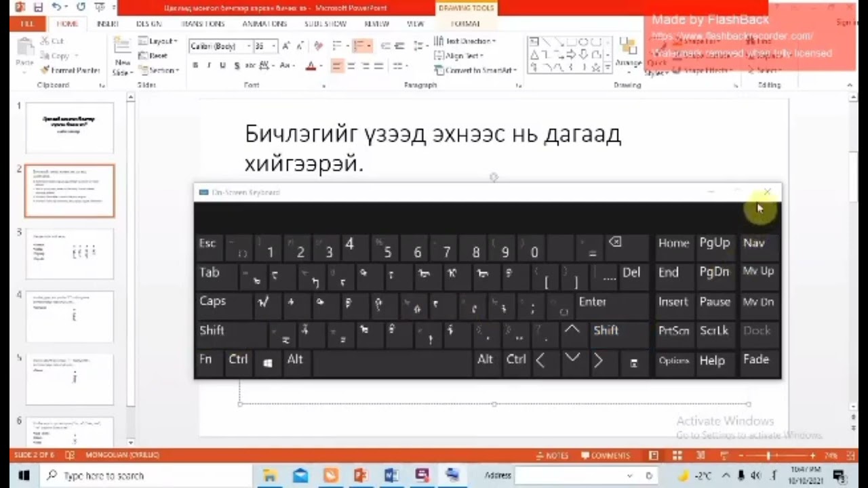The height and width of the screenshot is (488, 868).
Task: Reset the slide layout
Action: click(x=153, y=56)
